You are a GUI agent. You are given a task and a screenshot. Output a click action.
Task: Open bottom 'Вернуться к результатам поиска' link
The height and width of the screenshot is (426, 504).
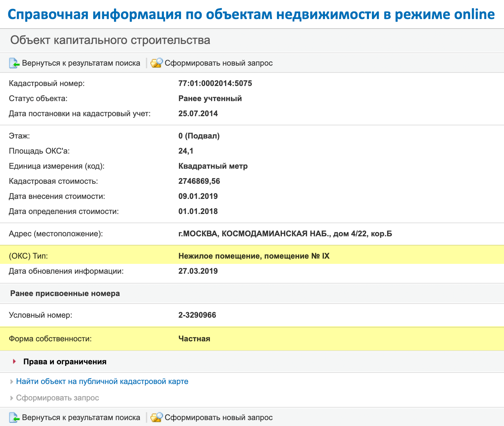[81, 417]
